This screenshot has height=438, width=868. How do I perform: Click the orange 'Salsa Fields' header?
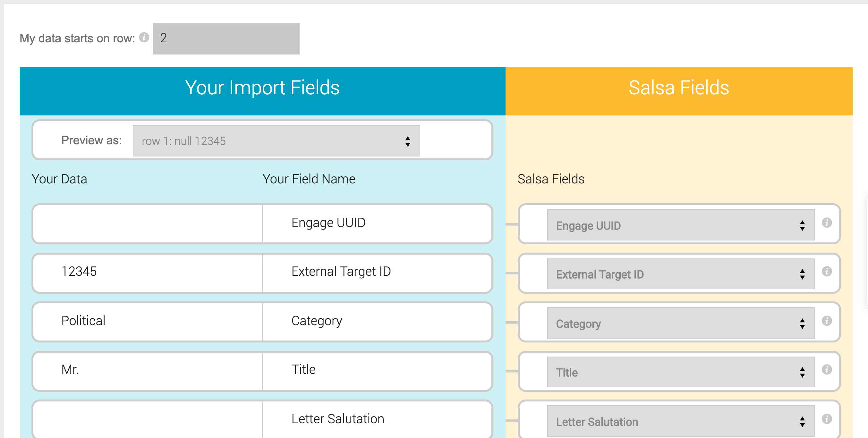[x=679, y=91]
